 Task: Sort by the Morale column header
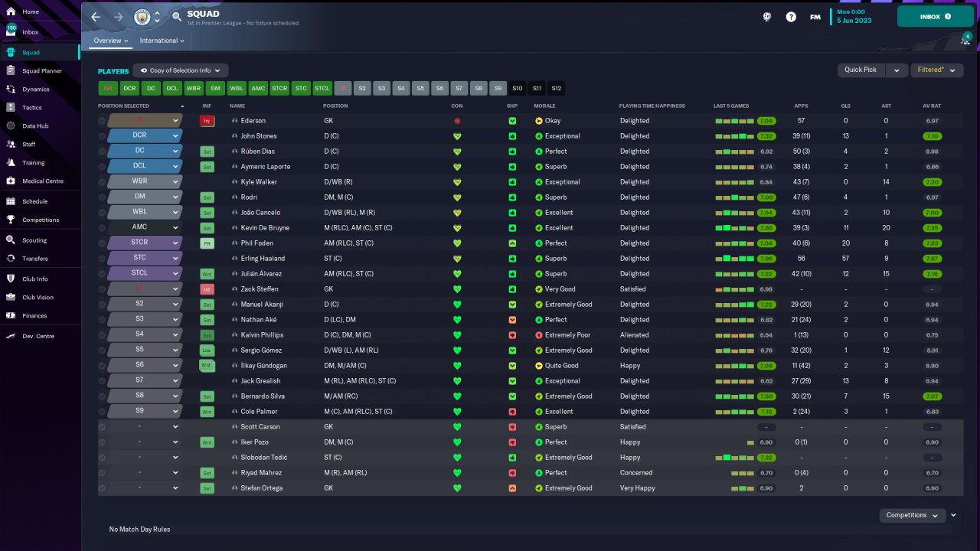[545, 106]
